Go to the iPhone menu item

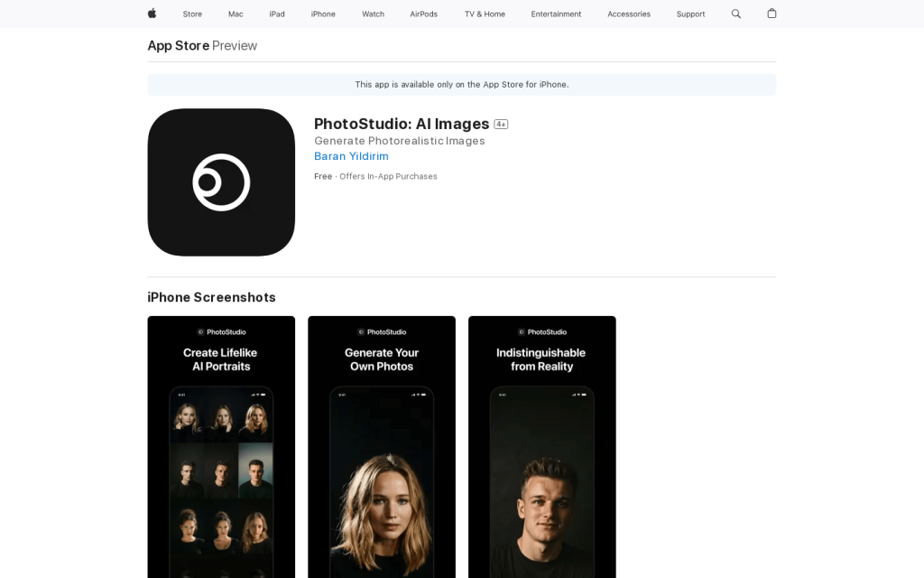(323, 14)
